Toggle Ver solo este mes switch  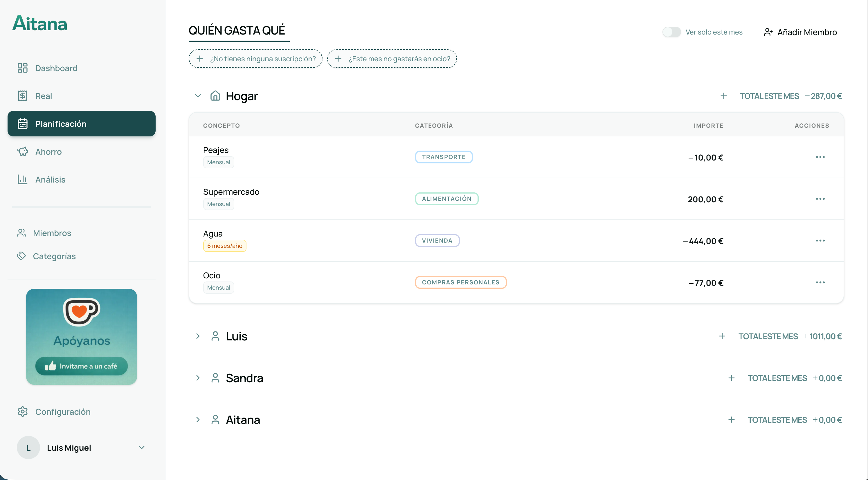pyautogui.click(x=671, y=32)
